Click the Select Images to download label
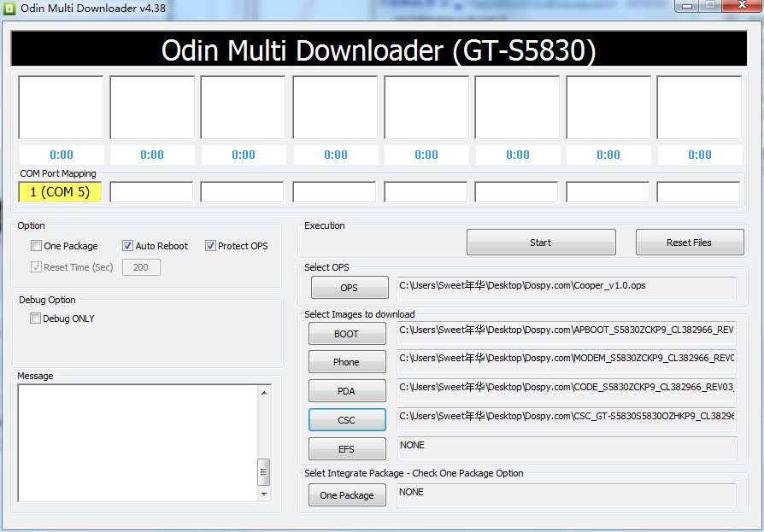 [360, 314]
